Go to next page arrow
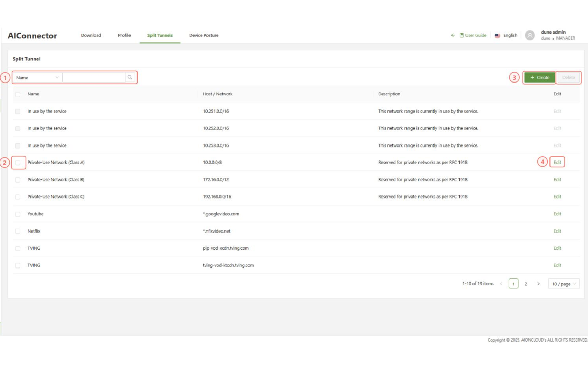 pyautogui.click(x=538, y=284)
